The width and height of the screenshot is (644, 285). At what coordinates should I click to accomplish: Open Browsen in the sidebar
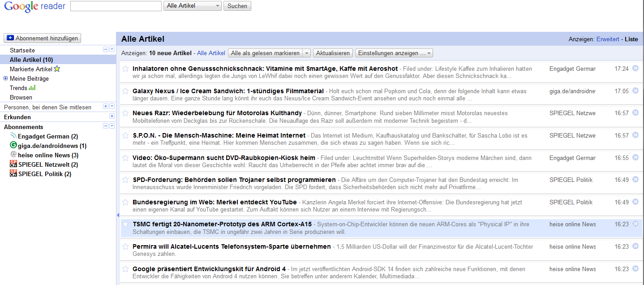tap(21, 97)
